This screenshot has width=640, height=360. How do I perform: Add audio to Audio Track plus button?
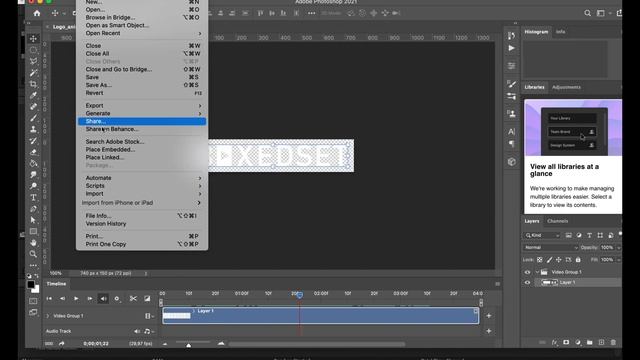(489, 331)
